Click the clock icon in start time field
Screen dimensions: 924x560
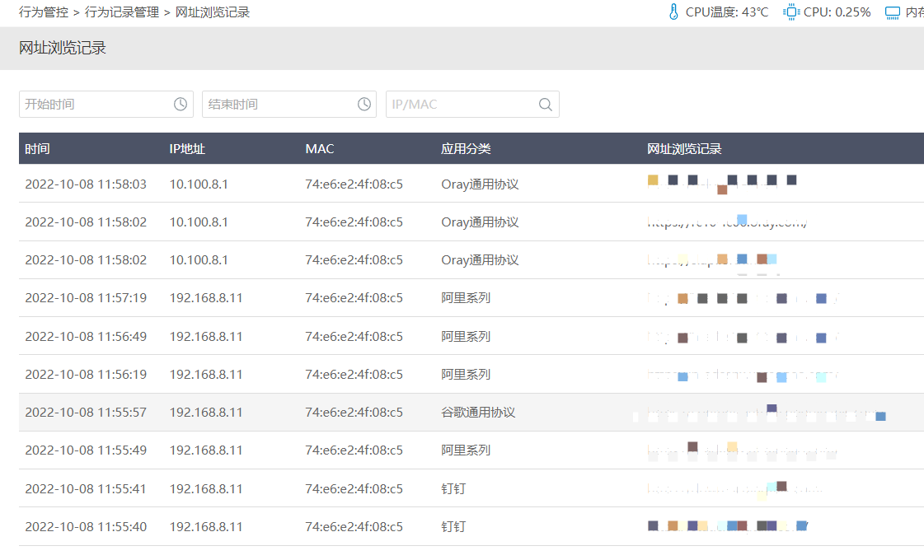tap(181, 105)
